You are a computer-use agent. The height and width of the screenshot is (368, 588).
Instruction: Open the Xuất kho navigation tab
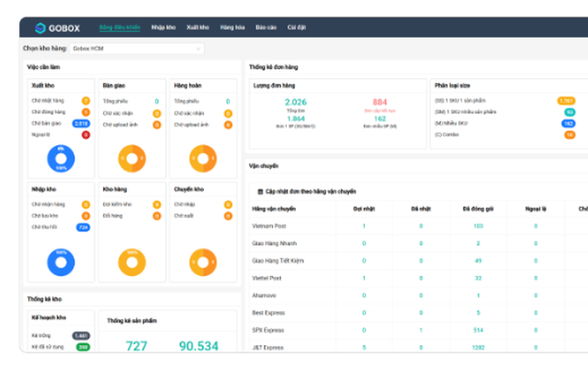coord(196,28)
